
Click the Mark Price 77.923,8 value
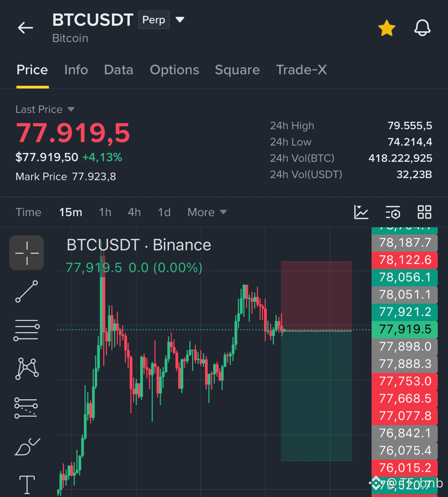tap(94, 176)
